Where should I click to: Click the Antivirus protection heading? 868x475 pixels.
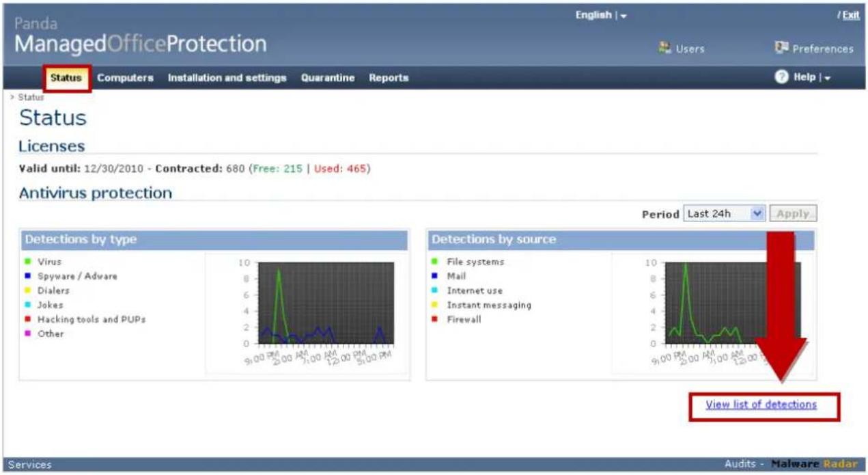[96, 193]
